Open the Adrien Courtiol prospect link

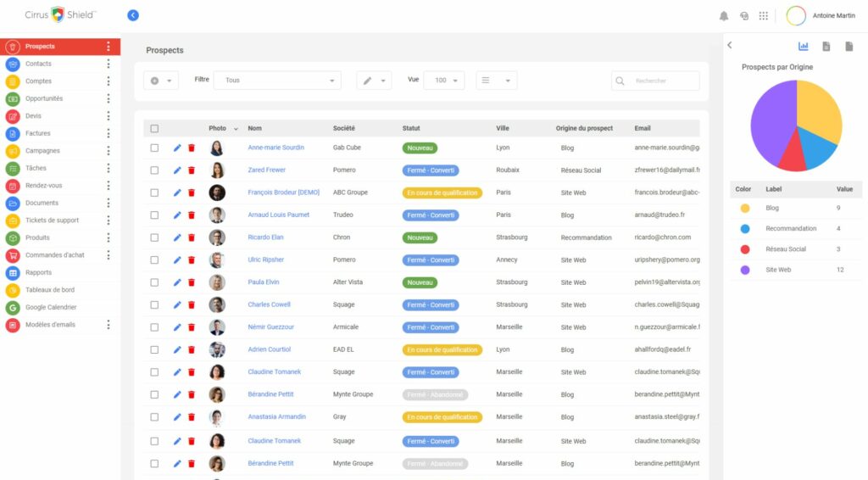269,349
